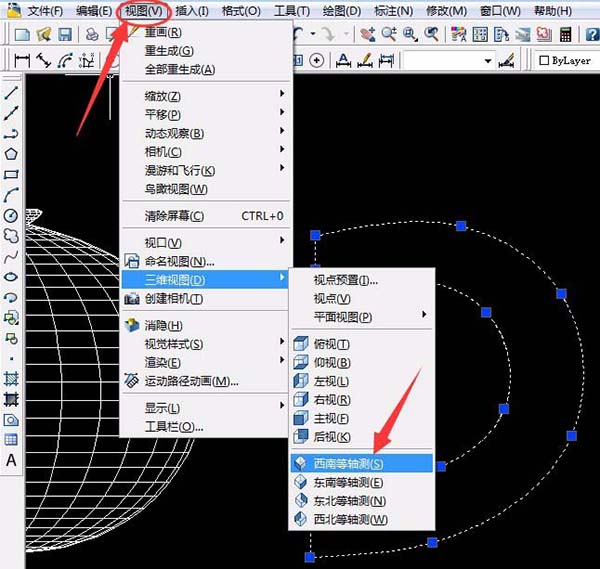Select the Arc tool
The height and width of the screenshot is (569, 600).
tap(11, 195)
